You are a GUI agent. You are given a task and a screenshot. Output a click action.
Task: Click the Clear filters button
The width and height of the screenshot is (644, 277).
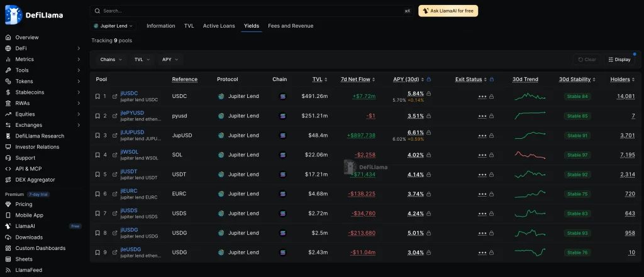587,60
